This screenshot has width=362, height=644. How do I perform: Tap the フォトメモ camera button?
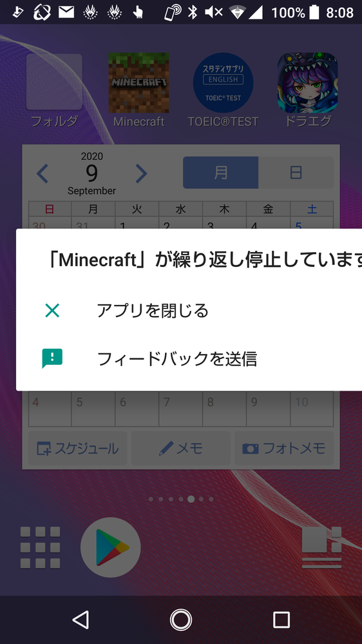coord(284,449)
